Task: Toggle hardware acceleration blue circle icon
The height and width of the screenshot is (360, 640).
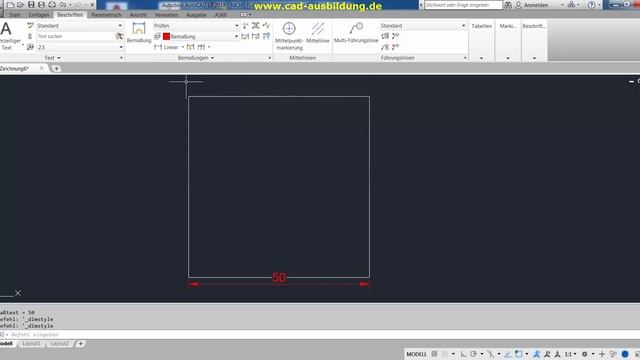Action: 625,354
